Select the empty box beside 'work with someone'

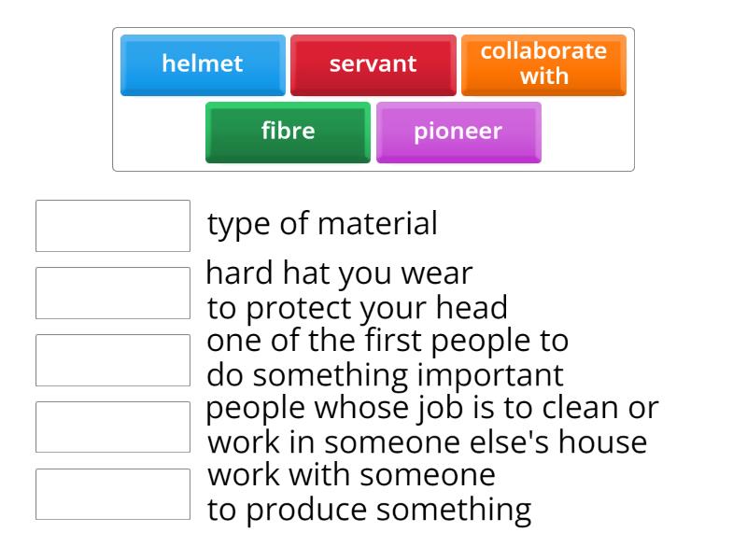coord(113,494)
